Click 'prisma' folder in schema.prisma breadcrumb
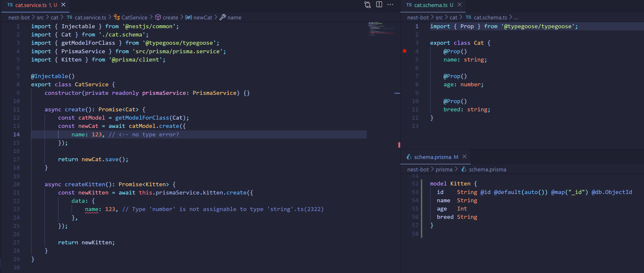 [x=444, y=169]
